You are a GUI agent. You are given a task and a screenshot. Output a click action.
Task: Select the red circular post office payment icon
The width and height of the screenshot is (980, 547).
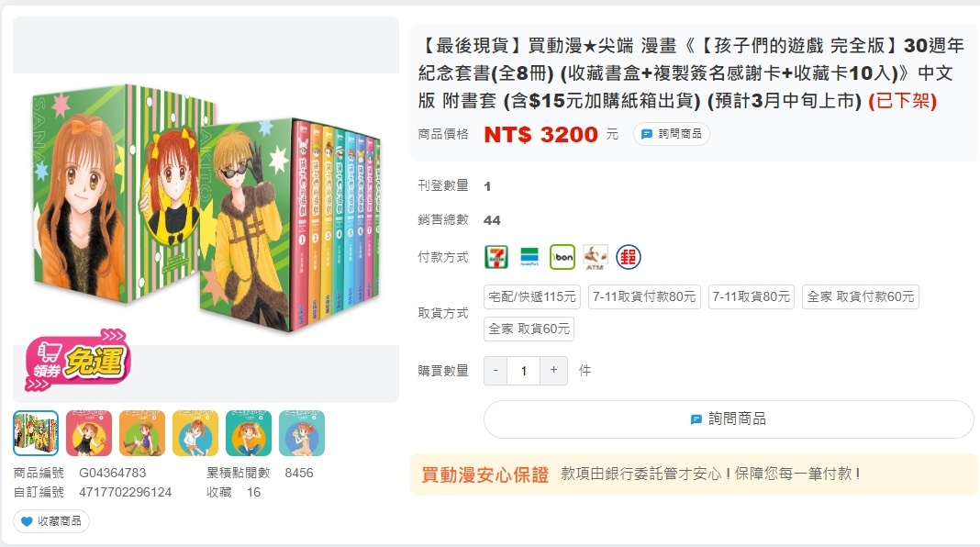pyautogui.click(x=629, y=257)
